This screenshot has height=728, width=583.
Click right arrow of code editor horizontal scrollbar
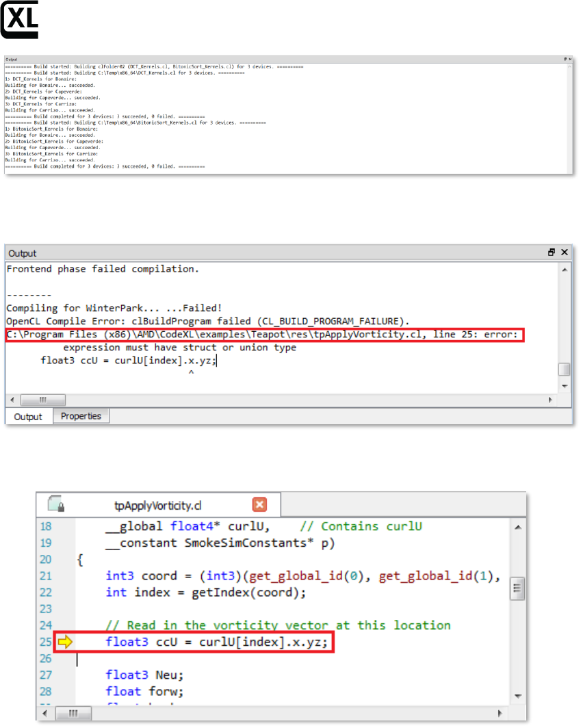[x=500, y=713]
